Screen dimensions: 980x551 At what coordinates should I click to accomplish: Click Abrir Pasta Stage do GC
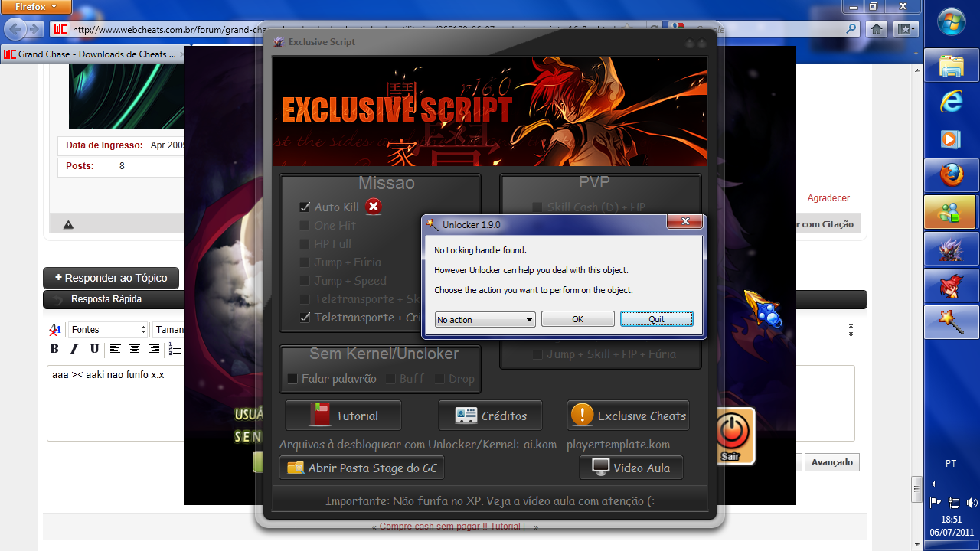[361, 468]
